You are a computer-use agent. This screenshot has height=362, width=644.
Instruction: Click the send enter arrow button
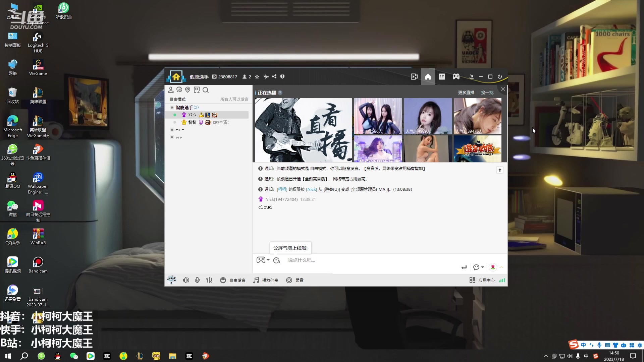[464, 267]
